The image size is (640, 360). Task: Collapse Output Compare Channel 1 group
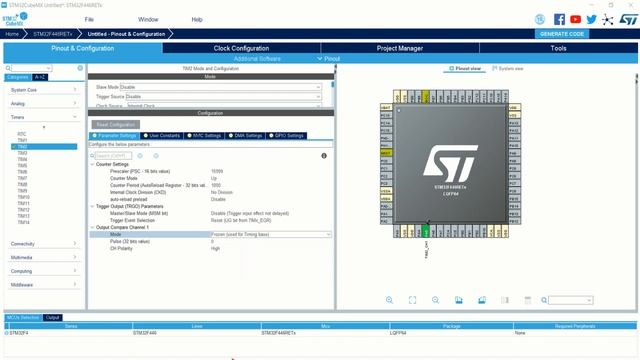point(92,227)
